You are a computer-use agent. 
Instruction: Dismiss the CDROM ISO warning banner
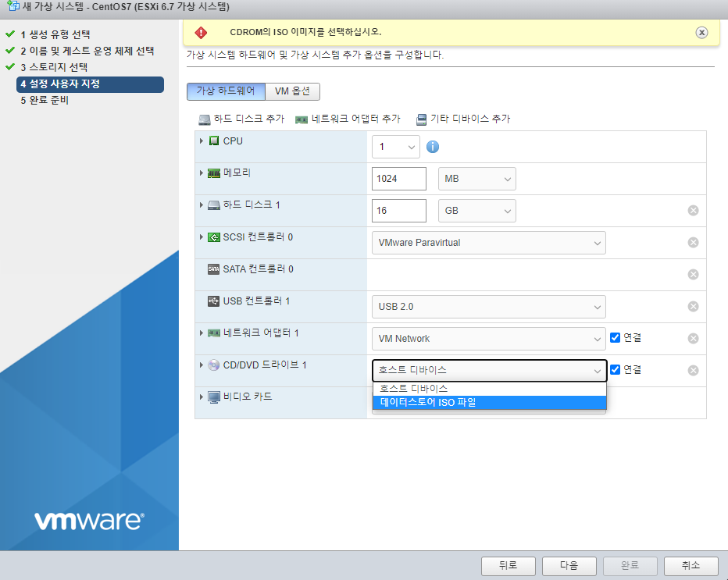(701, 33)
